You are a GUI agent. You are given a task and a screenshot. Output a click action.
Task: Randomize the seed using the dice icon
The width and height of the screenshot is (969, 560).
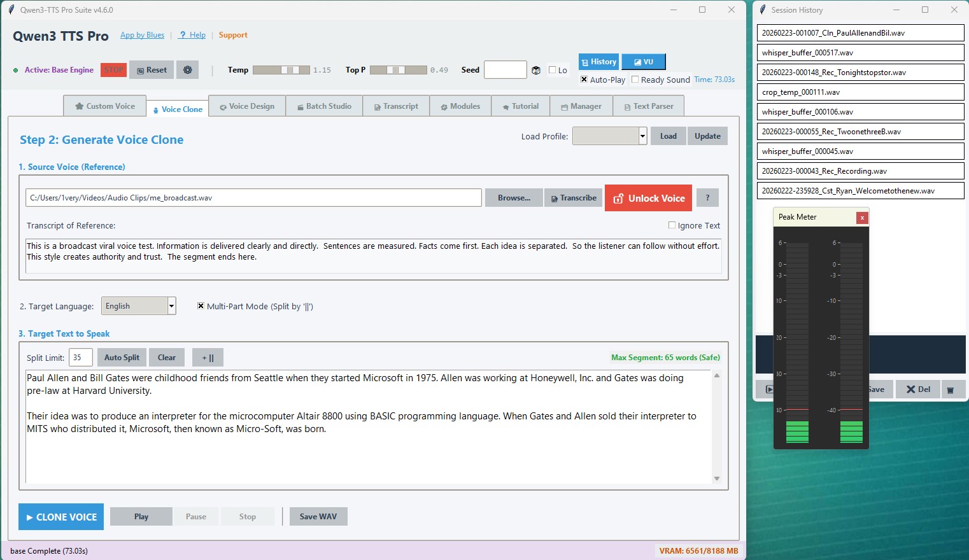(535, 70)
